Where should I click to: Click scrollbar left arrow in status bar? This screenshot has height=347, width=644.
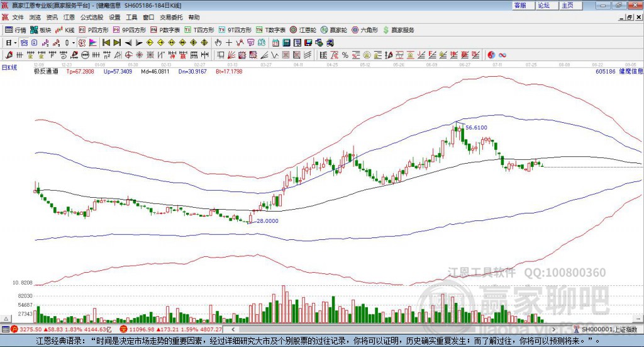[x=233, y=329]
